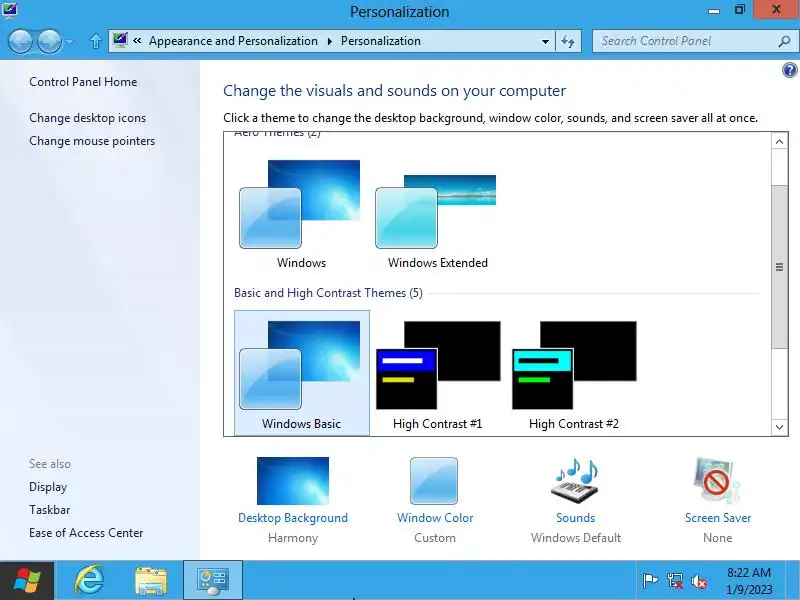Open Window Color swatch icon
The width and height of the screenshot is (800, 600).
(434, 481)
